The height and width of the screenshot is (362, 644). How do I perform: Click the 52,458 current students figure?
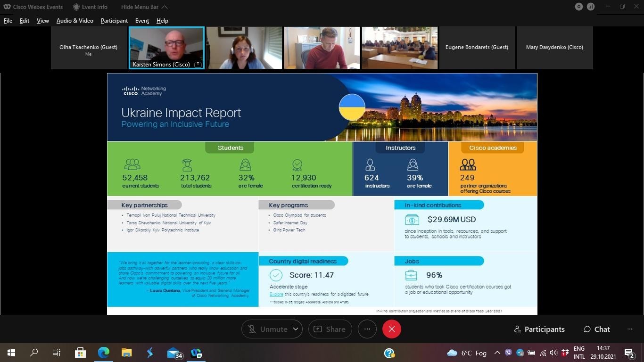[x=135, y=178]
